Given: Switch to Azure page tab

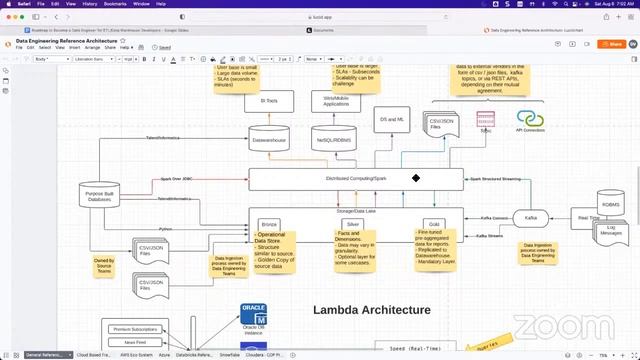Looking at the screenshot, I should [164, 355].
